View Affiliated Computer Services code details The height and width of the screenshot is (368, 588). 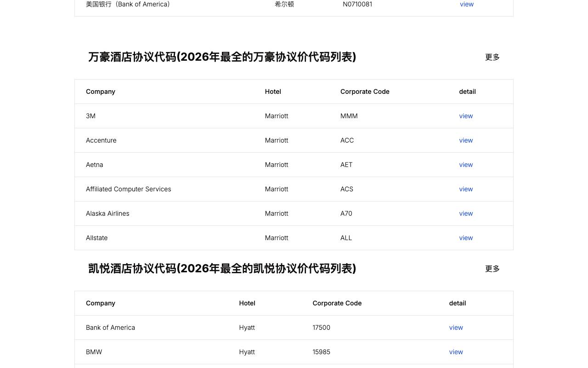coord(466,189)
